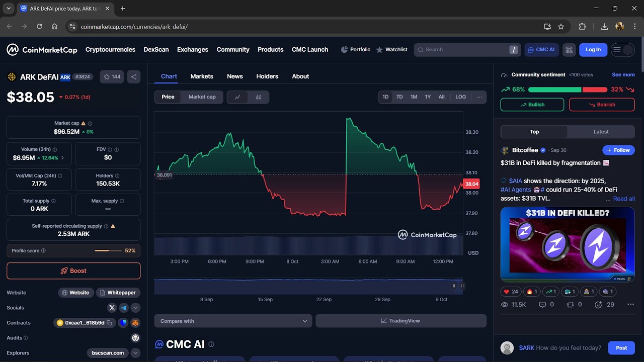Click the Search input field
Image resolution: width=644 pixels, height=362 pixels.
467,50
